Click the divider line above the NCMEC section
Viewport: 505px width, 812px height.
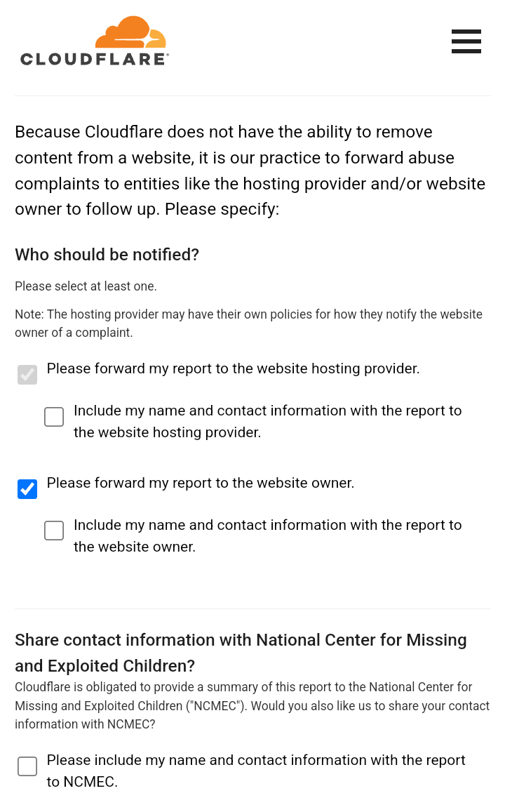click(x=252, y=608)
